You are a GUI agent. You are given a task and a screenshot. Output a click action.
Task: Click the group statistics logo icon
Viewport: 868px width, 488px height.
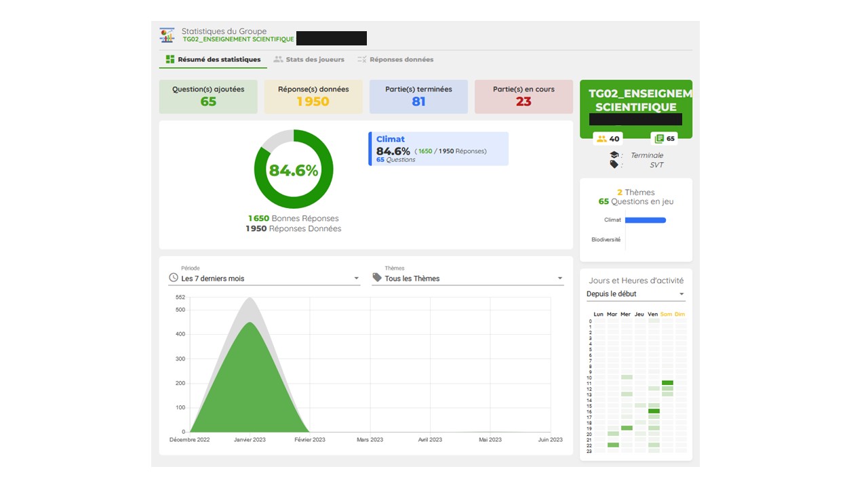[x=167, y=35]
